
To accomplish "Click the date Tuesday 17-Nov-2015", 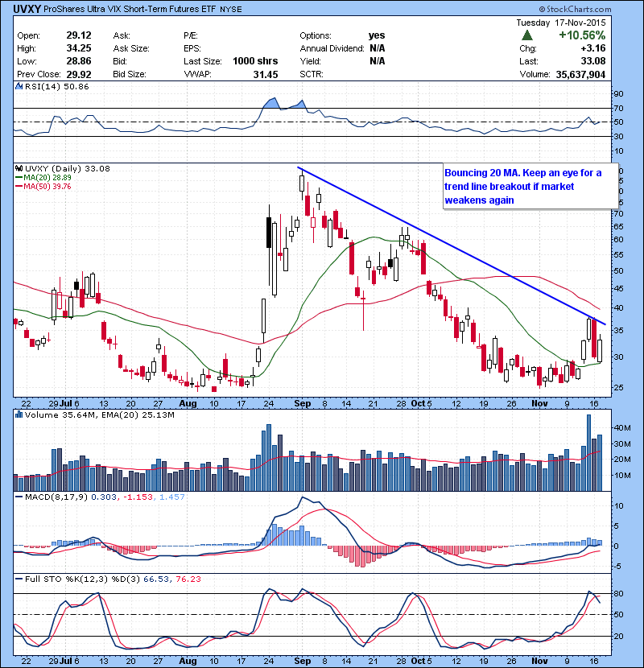I will 561,23.
